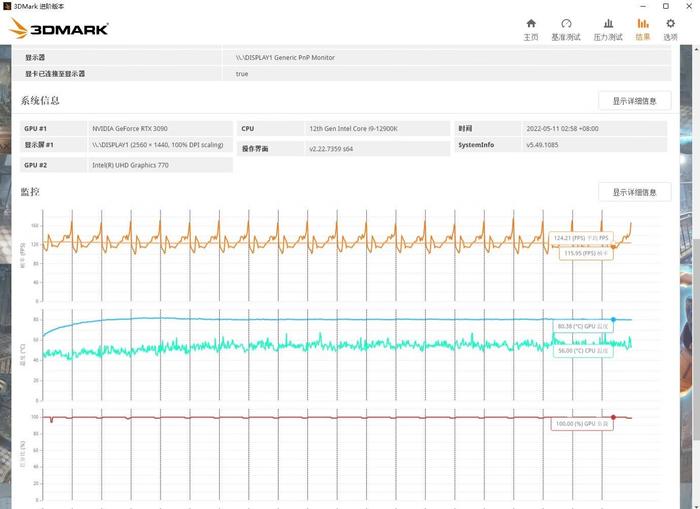Select the 2022-05-11 02:58 +08:00 time value
700x509 pixels.
coord(562,129)
